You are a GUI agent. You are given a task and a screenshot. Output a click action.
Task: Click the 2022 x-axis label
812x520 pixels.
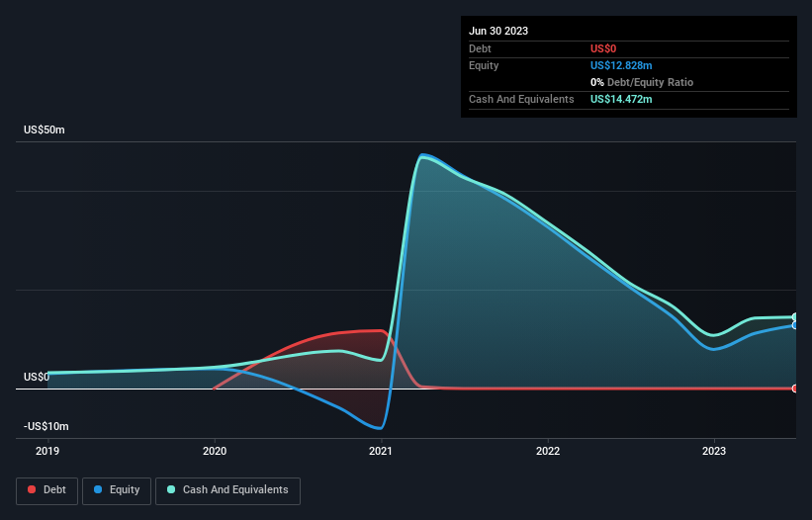[x=548, y=451]
